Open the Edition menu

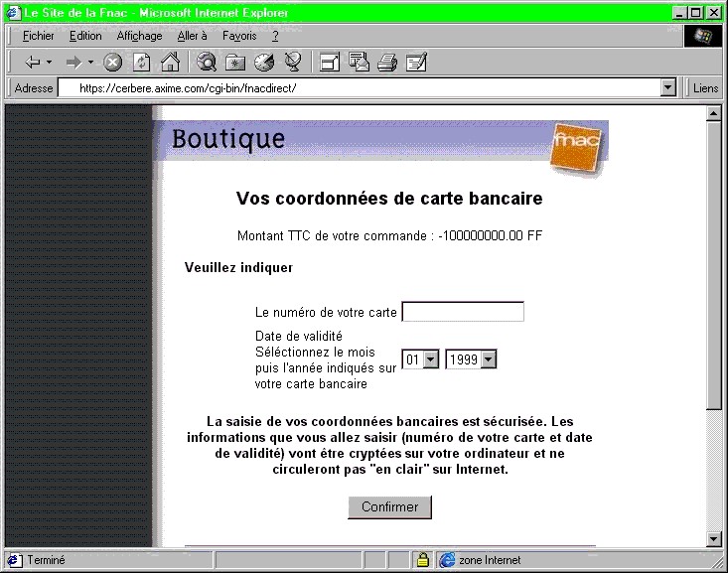[x=85, y=36]
